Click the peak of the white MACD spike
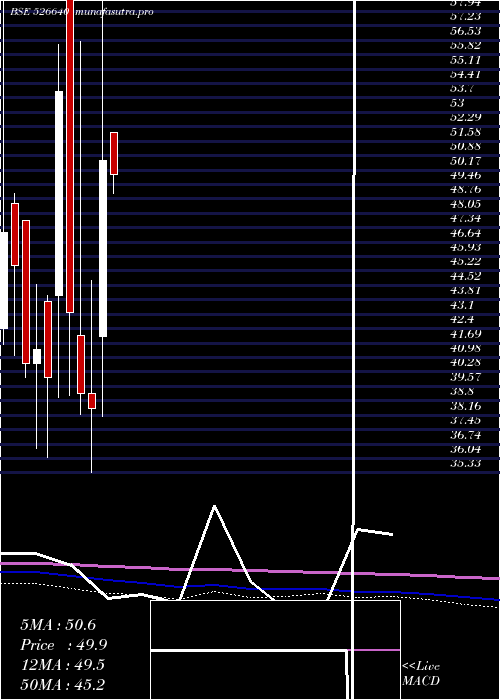Viewport: 500px width, 700px height. point(215,506)
